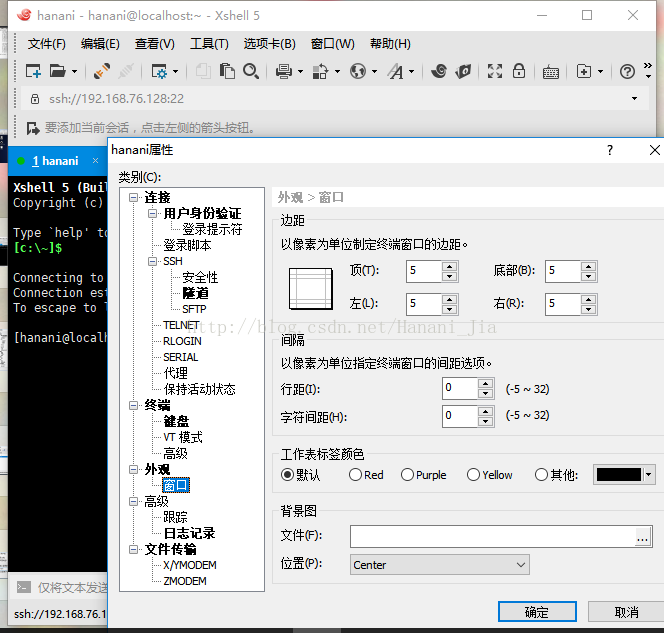The width and height of the screenshot is (664, 633).
Task: Close the hanani session tab with its x
Action: pos(95,160)
